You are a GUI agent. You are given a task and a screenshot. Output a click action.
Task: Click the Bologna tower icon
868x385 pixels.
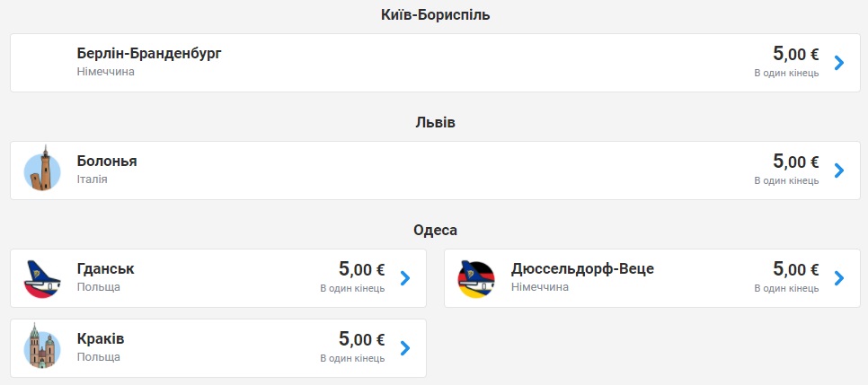point(42,170)
